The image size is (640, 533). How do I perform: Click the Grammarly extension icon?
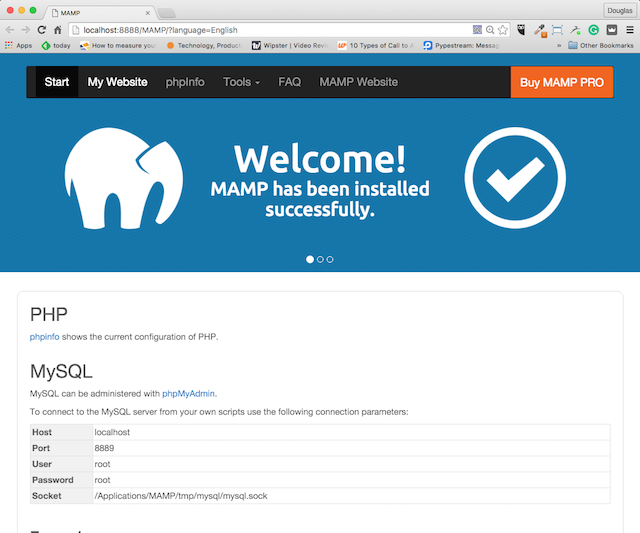click(594, 30)
